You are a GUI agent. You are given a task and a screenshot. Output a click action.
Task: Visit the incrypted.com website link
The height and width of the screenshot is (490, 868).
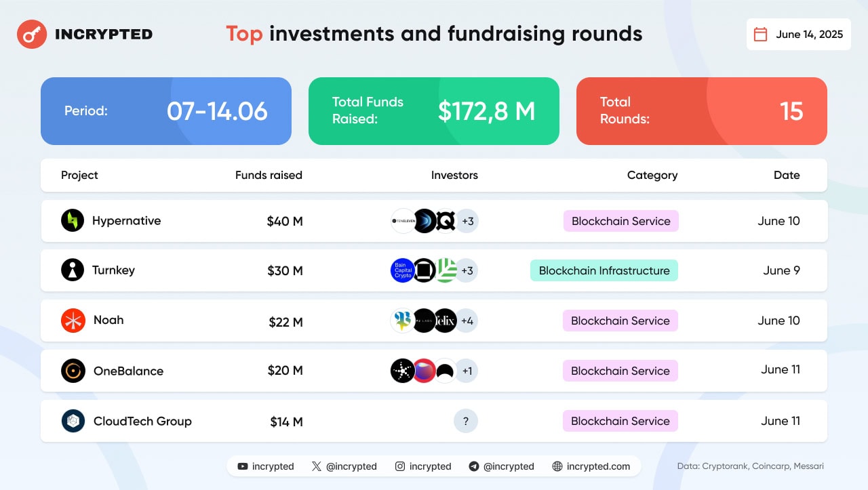(591, 466)
